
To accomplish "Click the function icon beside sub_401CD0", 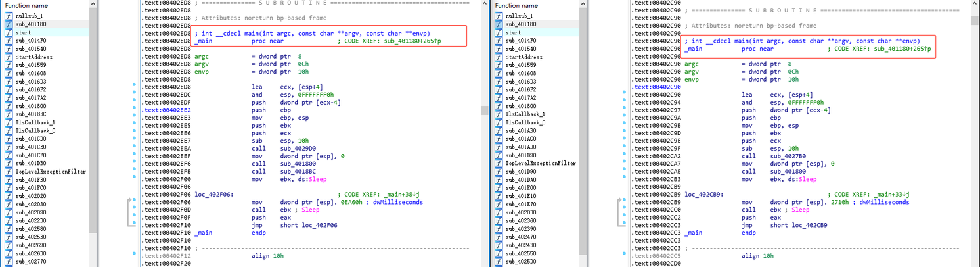I will 9,139.
